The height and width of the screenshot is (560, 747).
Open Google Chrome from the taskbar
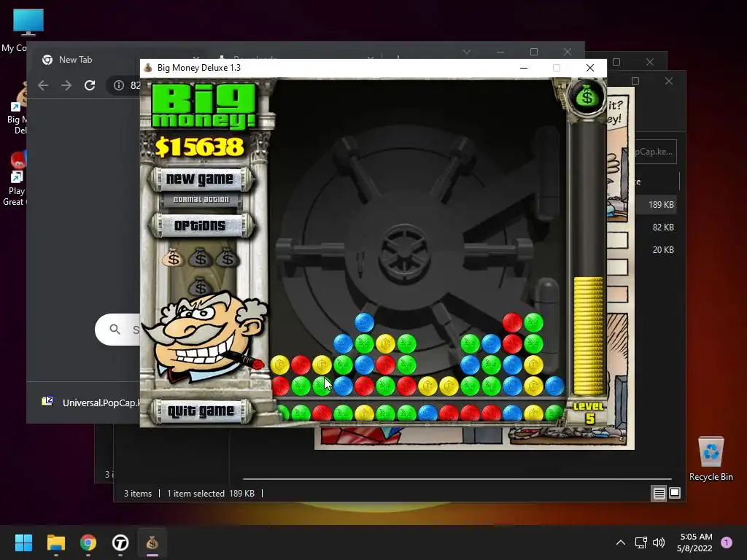point(88,542)
